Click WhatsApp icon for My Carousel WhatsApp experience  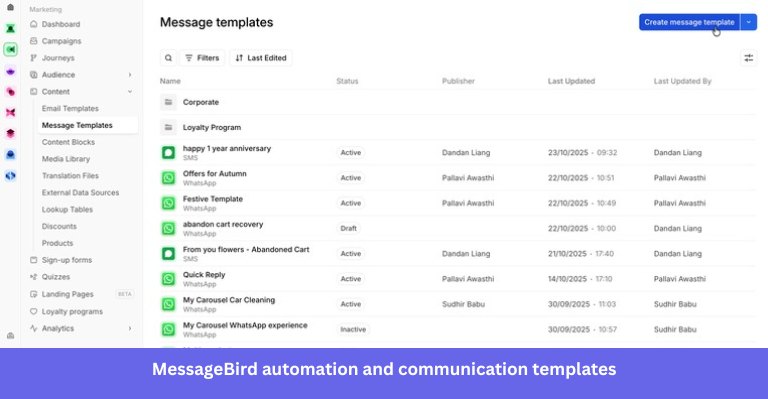pos(168,329)
